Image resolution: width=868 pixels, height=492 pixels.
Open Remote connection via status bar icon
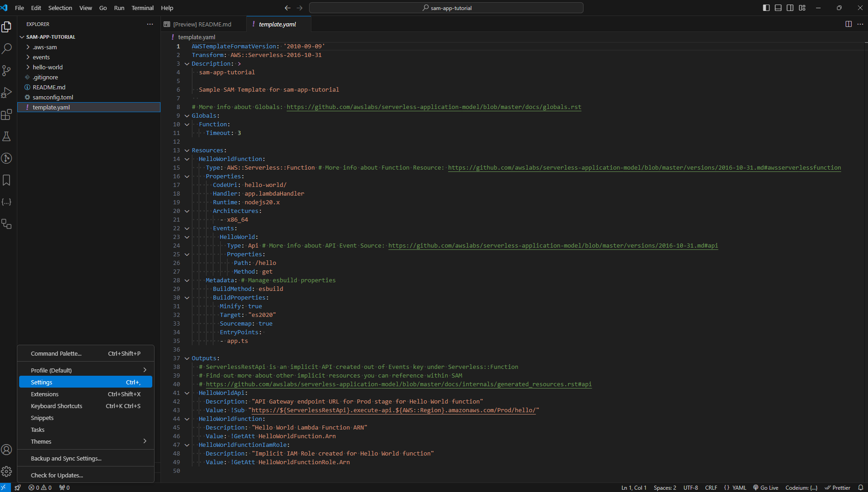click(5, 487)
